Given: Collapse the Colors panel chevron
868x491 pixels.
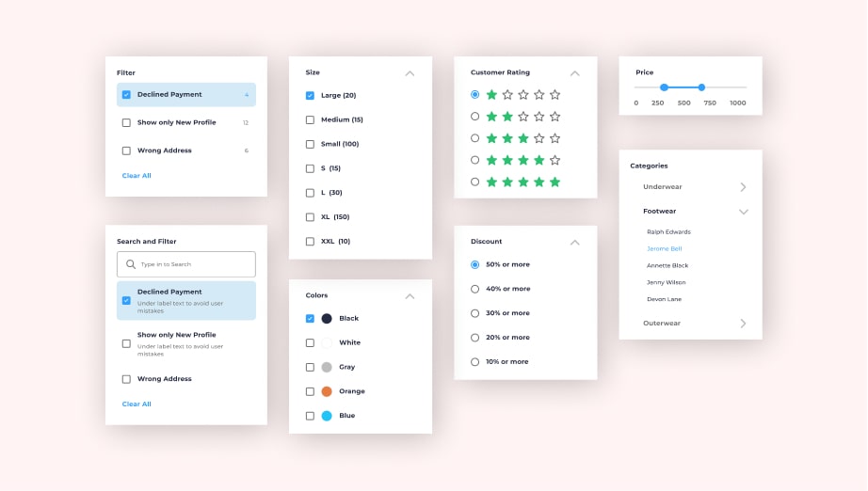Looking at the screenshot, I should click(410, 296).
